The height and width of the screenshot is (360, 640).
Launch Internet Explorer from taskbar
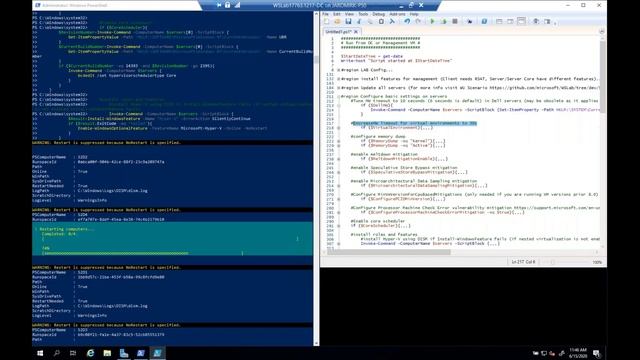[x=90, y=353]
